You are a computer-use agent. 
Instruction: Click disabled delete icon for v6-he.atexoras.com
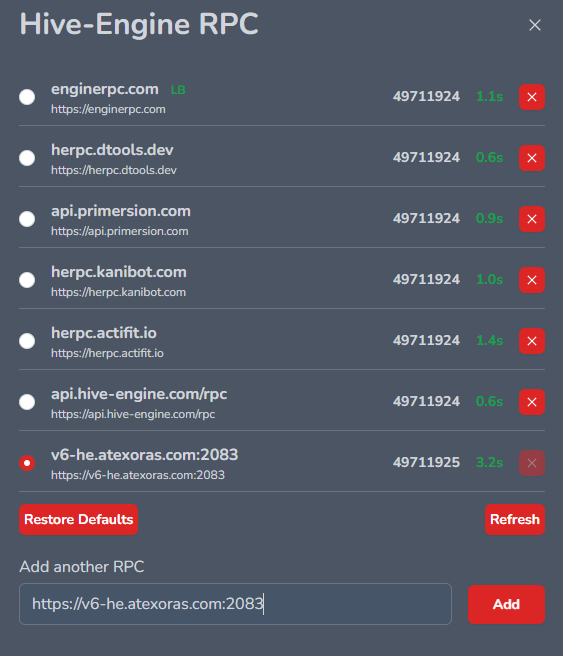[532, 463]
